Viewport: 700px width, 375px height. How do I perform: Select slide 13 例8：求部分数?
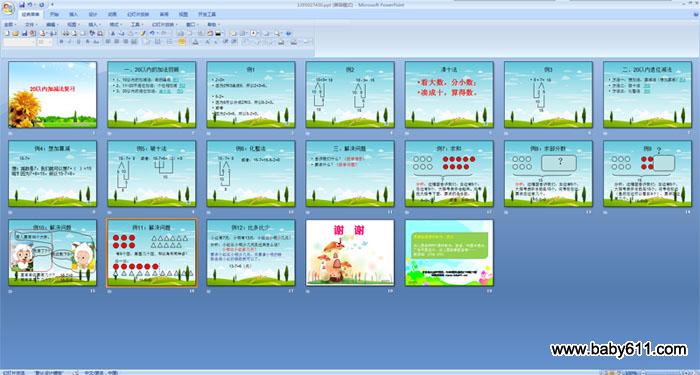tap(548, 174)
